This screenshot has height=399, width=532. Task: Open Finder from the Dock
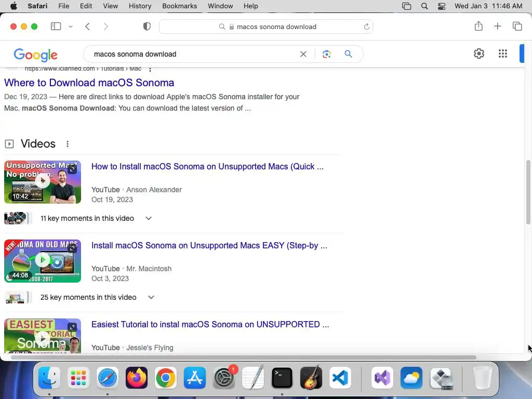click(x=49, y=378)
